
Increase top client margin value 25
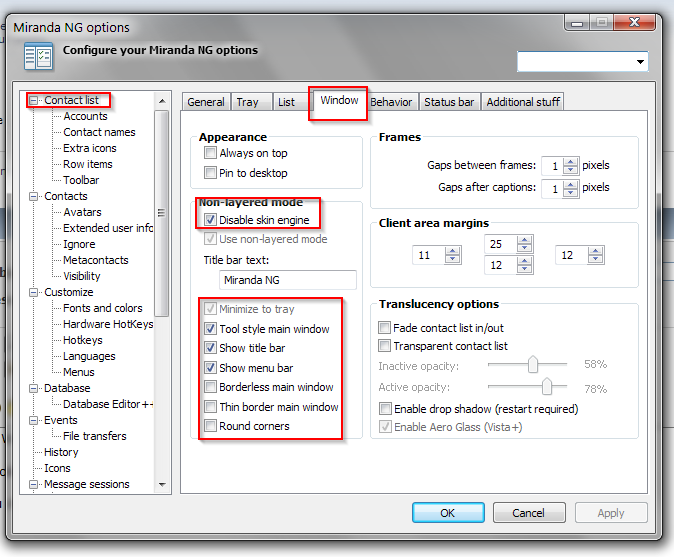coord(524,240)
